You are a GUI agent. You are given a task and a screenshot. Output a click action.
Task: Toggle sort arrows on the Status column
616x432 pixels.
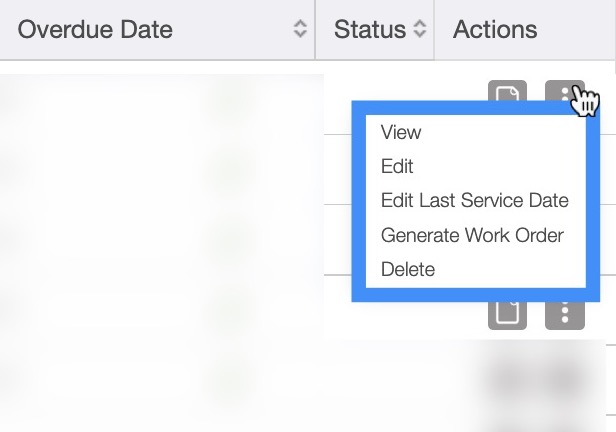click(x=420, y=30)
